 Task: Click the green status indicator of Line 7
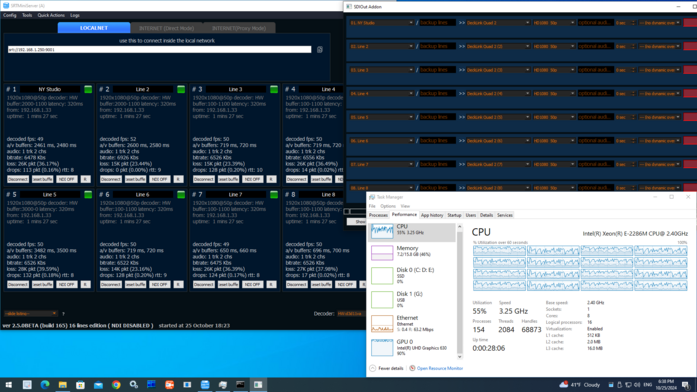coord(274,195)
